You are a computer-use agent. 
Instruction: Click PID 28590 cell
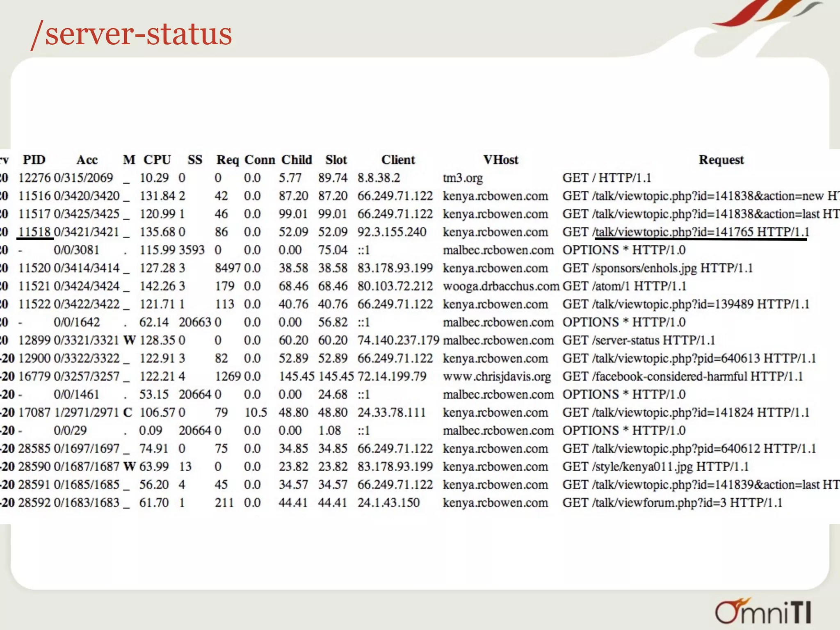click(34, 466)
